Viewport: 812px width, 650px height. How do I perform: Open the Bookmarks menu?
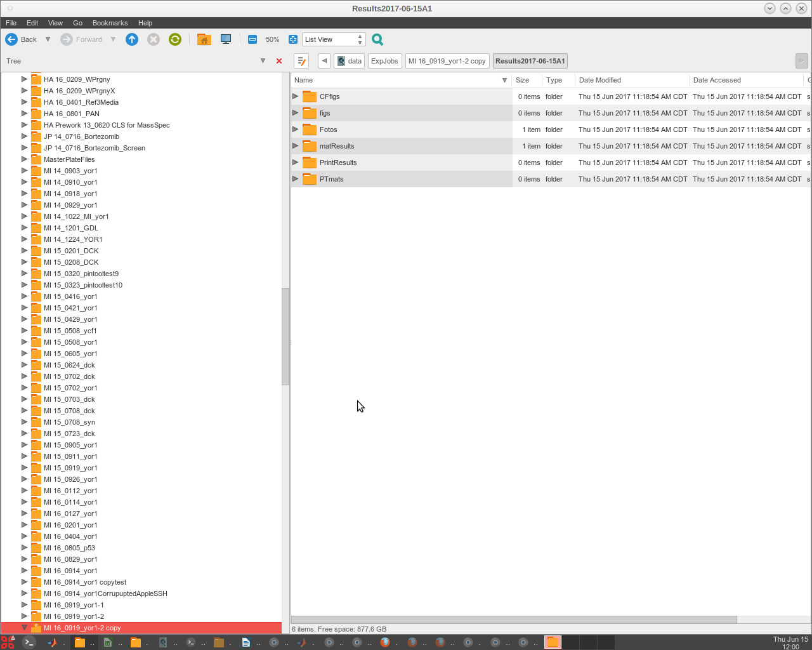click(x=110, y=23)
